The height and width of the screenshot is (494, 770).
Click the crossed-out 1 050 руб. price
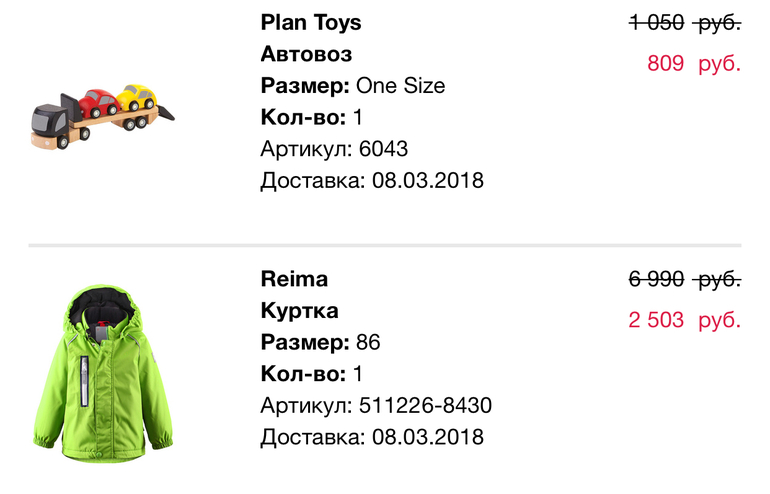coord(684,22)
